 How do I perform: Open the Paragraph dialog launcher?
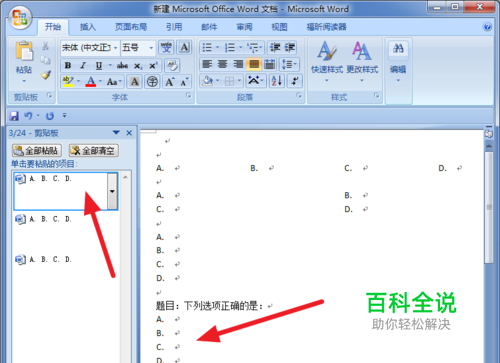click(x=299, y=96)
